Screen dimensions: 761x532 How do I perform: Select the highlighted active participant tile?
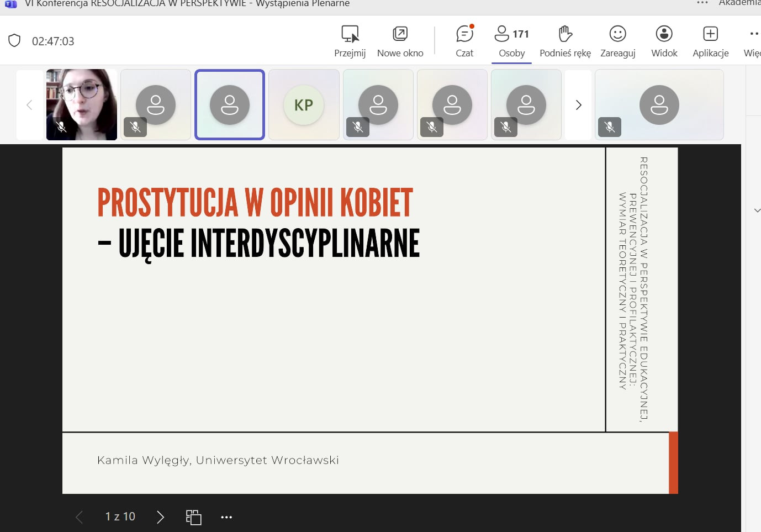coord(230,105)
